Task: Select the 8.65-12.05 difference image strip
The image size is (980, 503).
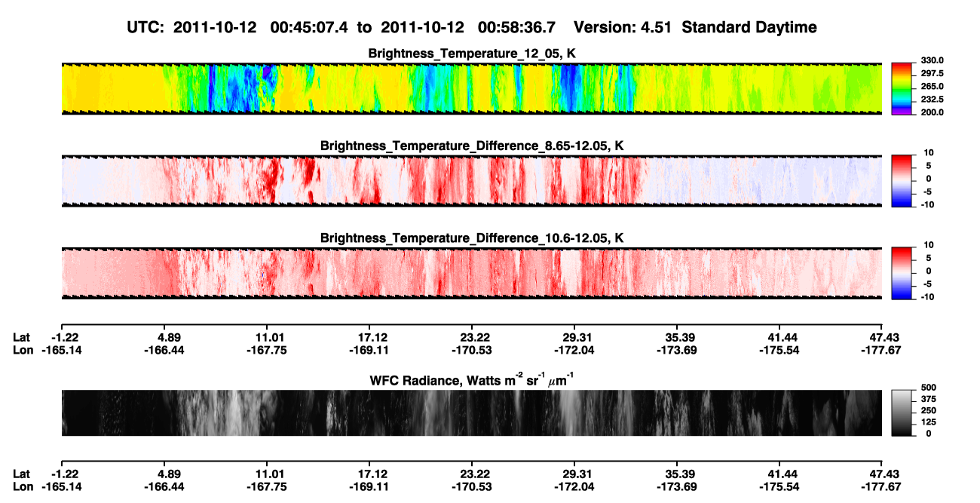Action: (471, 181)
